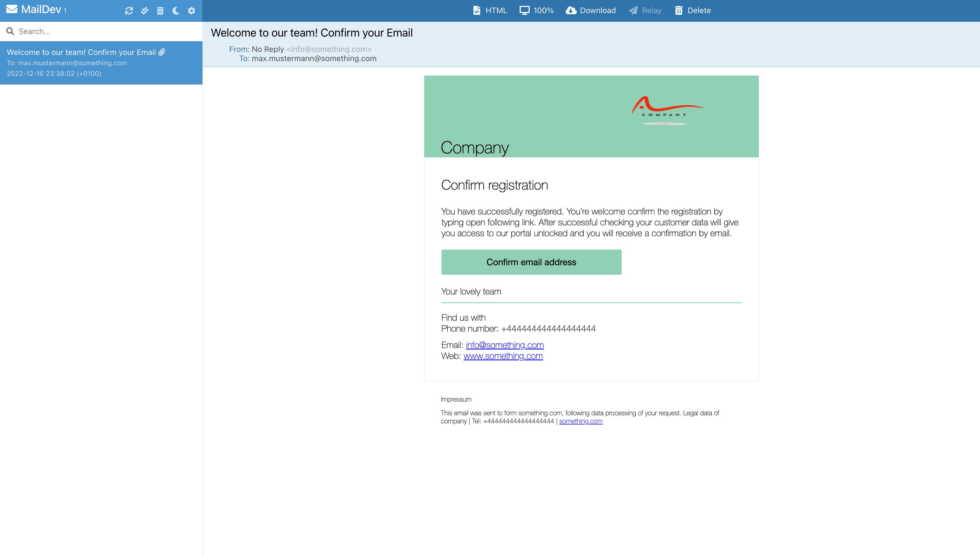Select the Welcome to our team email
This screenshot has height=555, width=980.
point(81,62)
